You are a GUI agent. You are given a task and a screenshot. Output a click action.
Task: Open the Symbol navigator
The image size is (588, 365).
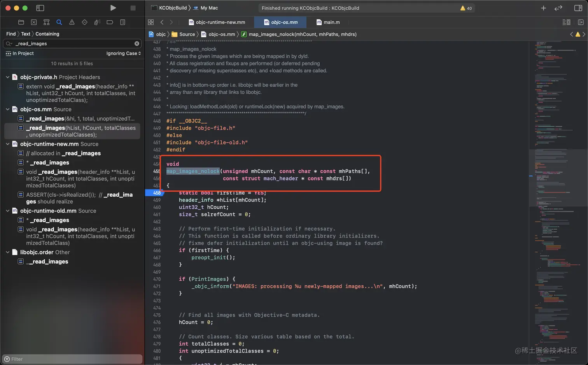point(47,22)
